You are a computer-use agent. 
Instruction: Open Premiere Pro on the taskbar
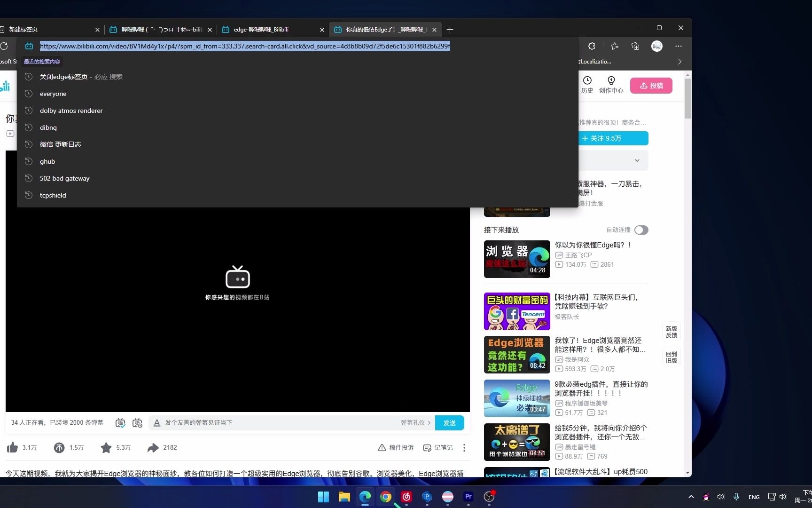tap(468, 497)
